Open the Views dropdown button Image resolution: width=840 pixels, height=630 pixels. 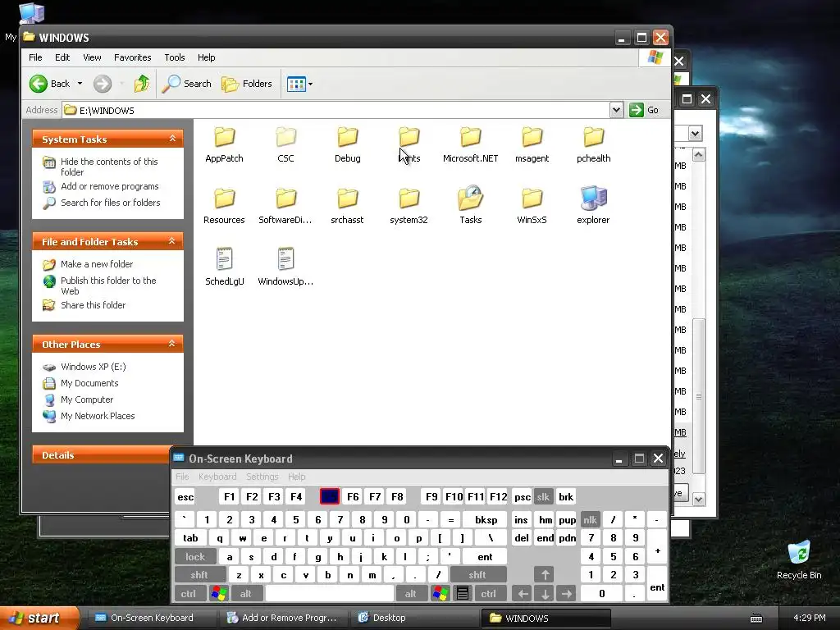299,84
